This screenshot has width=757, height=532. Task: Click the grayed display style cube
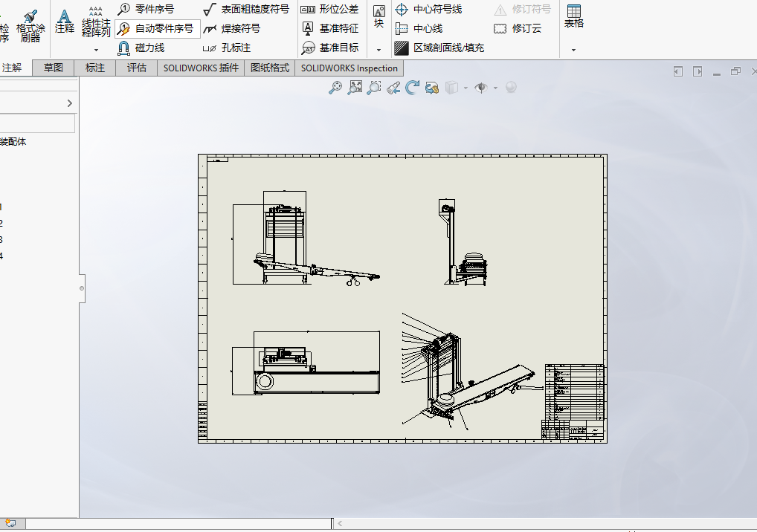[451, 87]
